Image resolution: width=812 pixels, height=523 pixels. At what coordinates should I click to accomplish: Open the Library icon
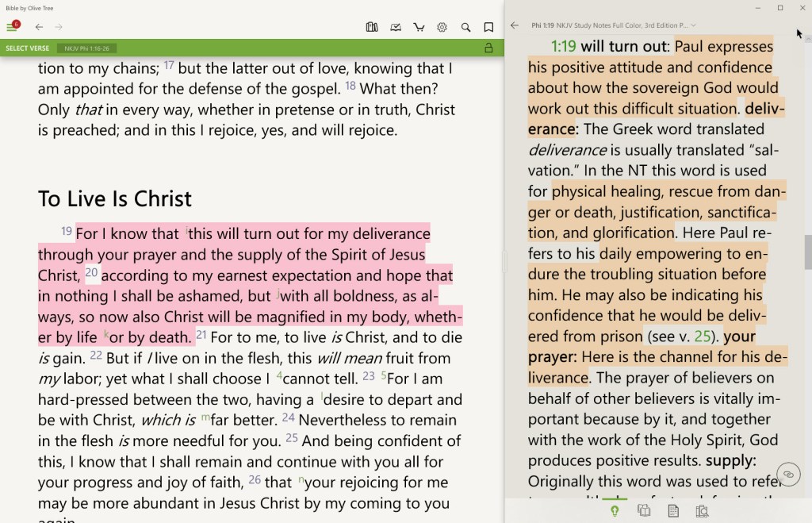point(372,27)
